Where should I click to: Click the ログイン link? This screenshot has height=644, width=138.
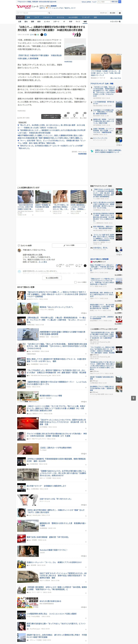42,8
